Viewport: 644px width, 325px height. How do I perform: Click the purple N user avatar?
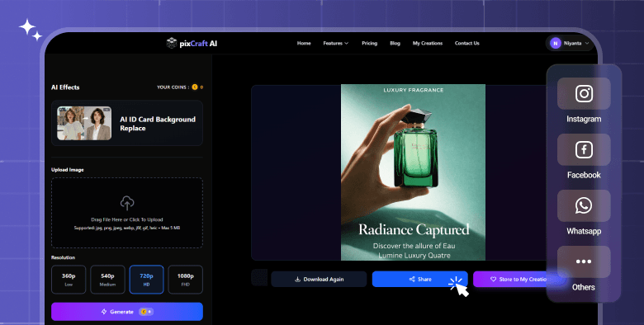pos(556,43)
